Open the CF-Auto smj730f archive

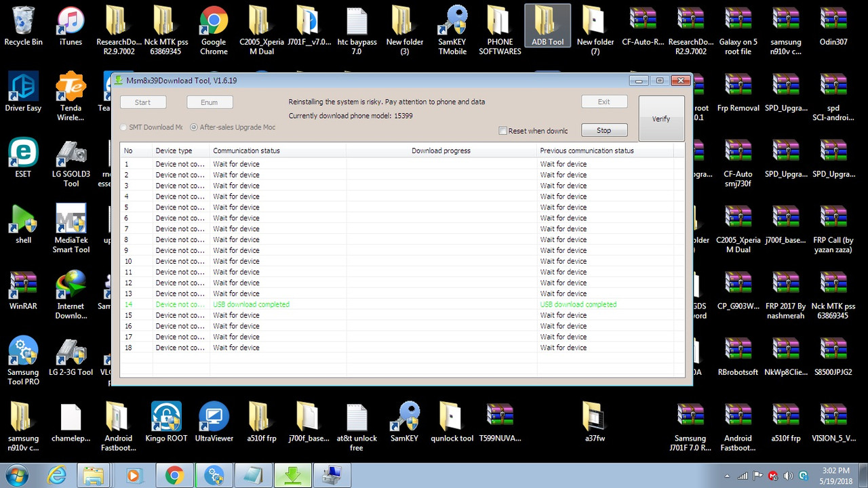point(738,163)
